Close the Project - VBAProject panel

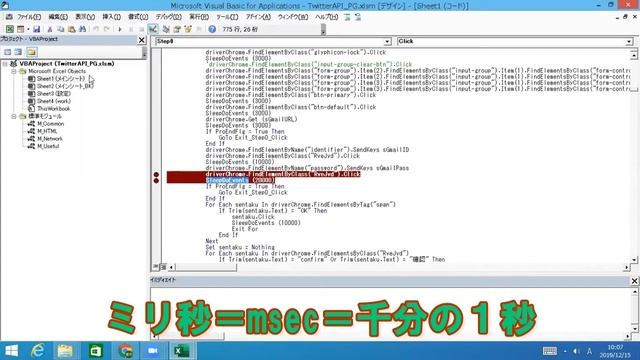tap(142, 40)
